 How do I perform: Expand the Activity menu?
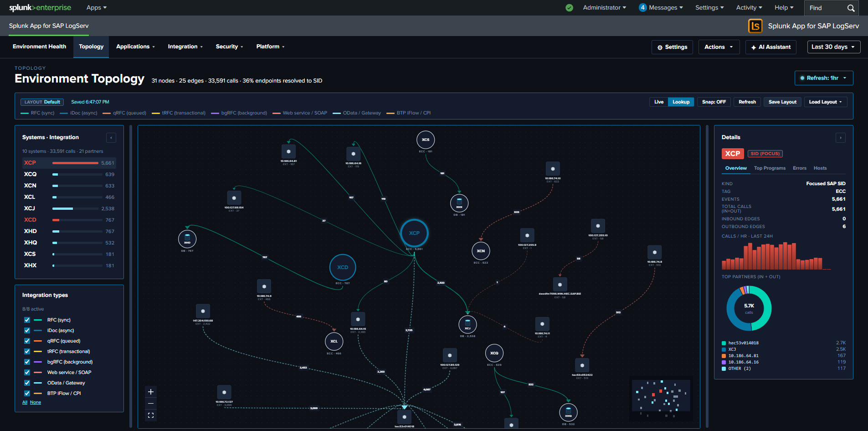749,8
